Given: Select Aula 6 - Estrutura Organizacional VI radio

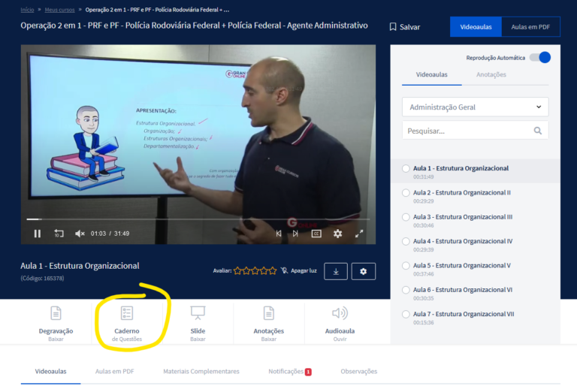Looking at the screenshot, I should [x=406, y=290].
